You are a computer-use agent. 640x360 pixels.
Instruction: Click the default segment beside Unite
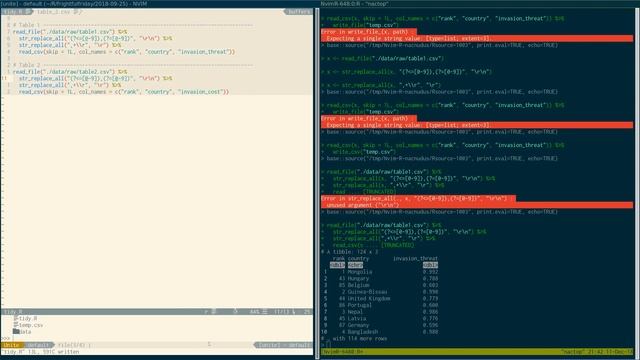38,345
